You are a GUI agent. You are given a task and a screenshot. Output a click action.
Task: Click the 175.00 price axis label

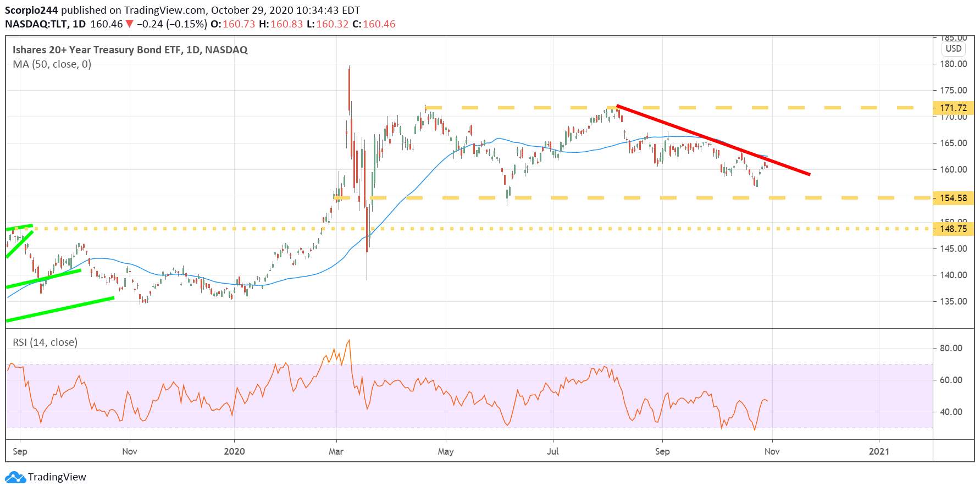954,90
